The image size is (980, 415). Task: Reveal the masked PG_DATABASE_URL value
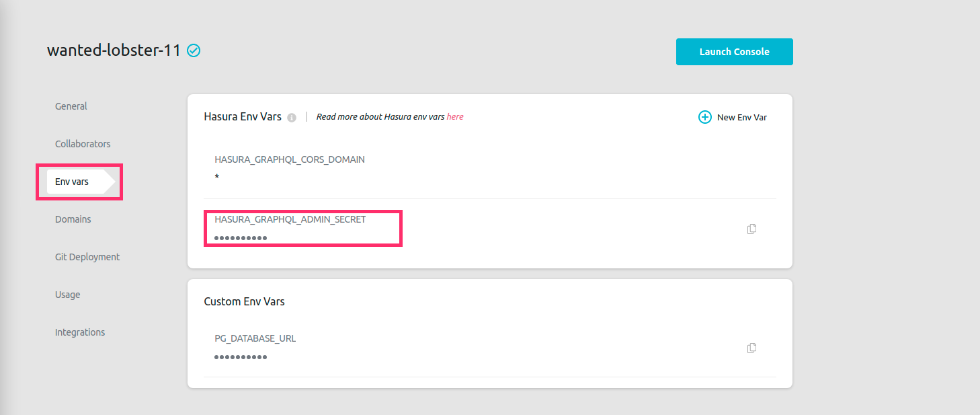pos(240,356)
